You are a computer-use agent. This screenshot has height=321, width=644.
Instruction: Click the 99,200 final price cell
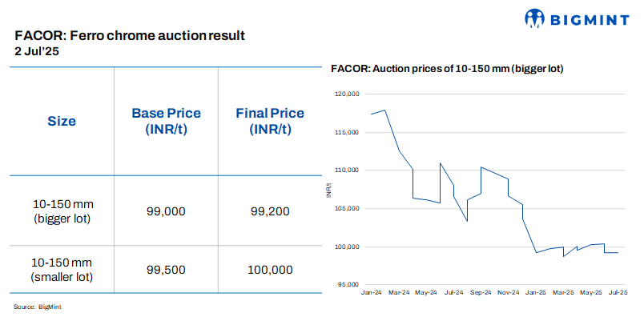pyautogui.click(x=270, y=211)
